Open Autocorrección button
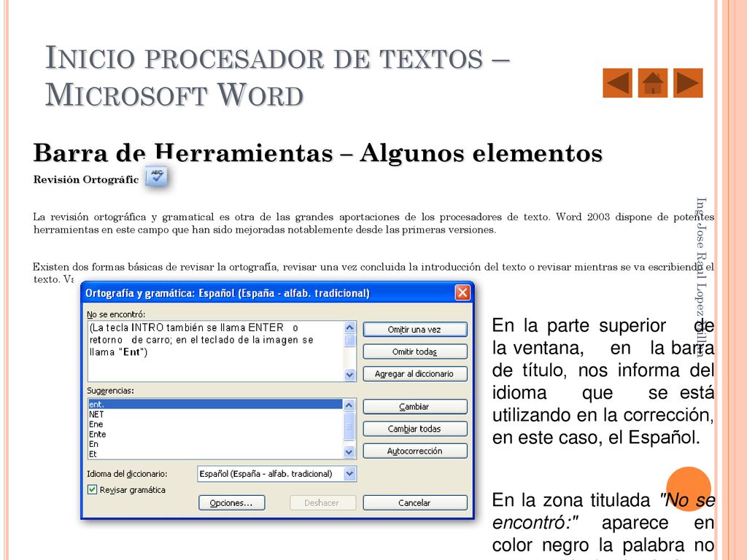747x560 pixels. click(414, 451)
